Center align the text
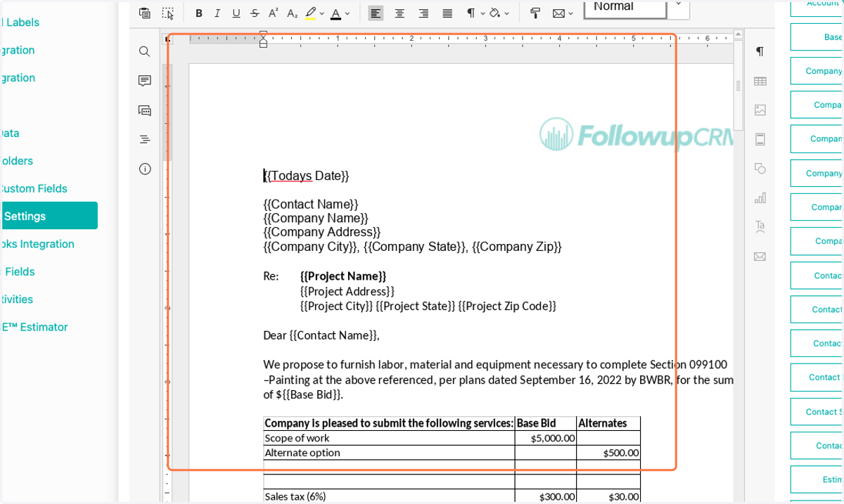This screenshot has height=504, width=844. coord(399,13)
